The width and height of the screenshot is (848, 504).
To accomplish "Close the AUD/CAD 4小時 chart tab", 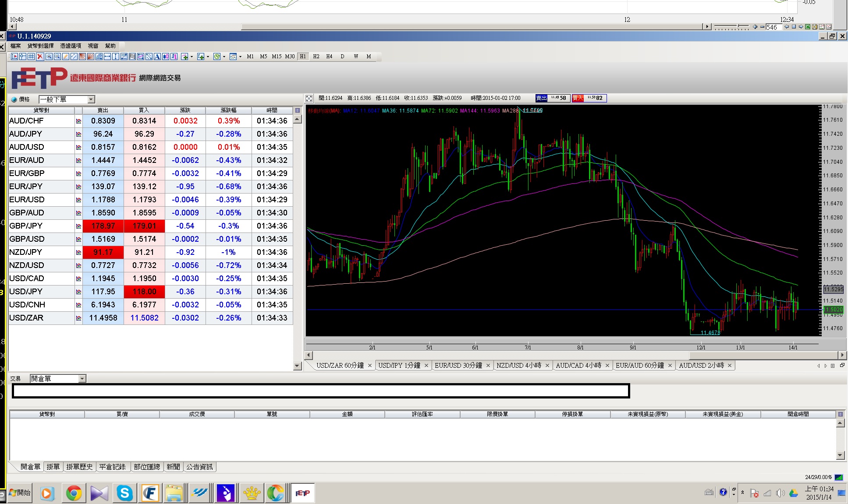I will coord(607,366).
